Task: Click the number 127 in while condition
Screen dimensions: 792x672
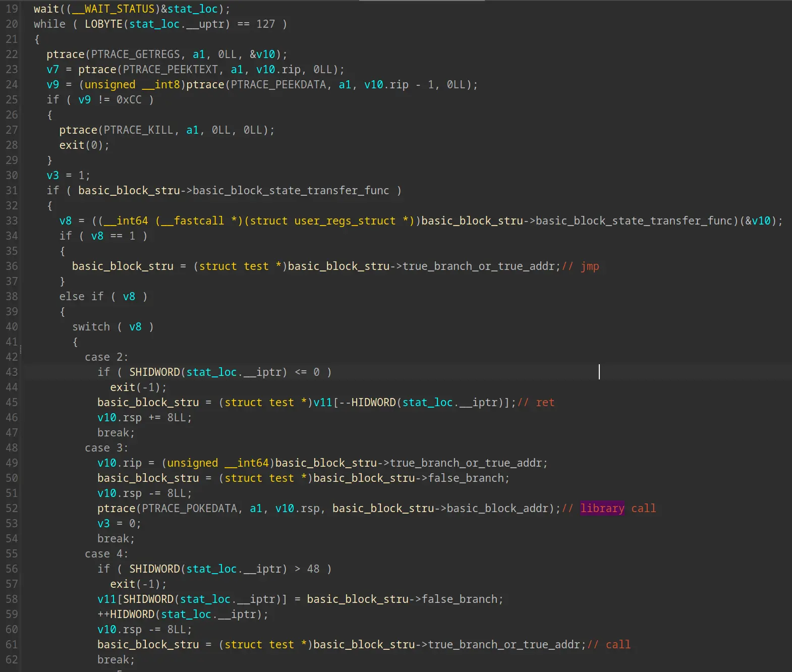Action: [265, 24]
